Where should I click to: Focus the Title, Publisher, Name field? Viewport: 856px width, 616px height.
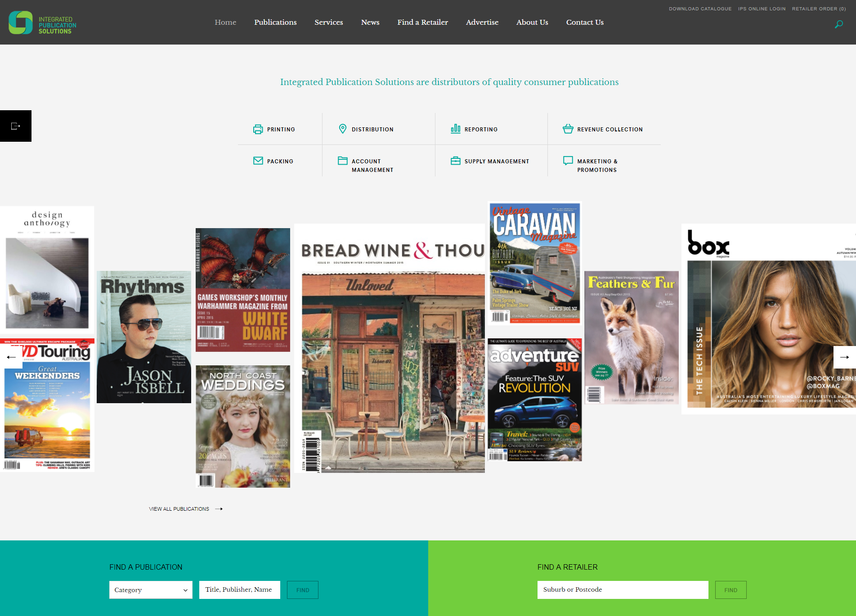240,590
